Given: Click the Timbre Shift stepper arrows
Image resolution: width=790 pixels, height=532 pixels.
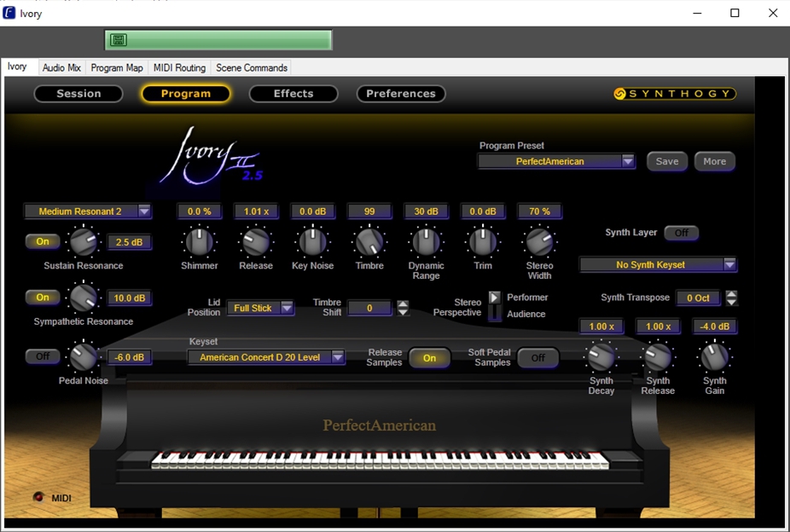Looking at the screenshot, I should coord(403,308).
